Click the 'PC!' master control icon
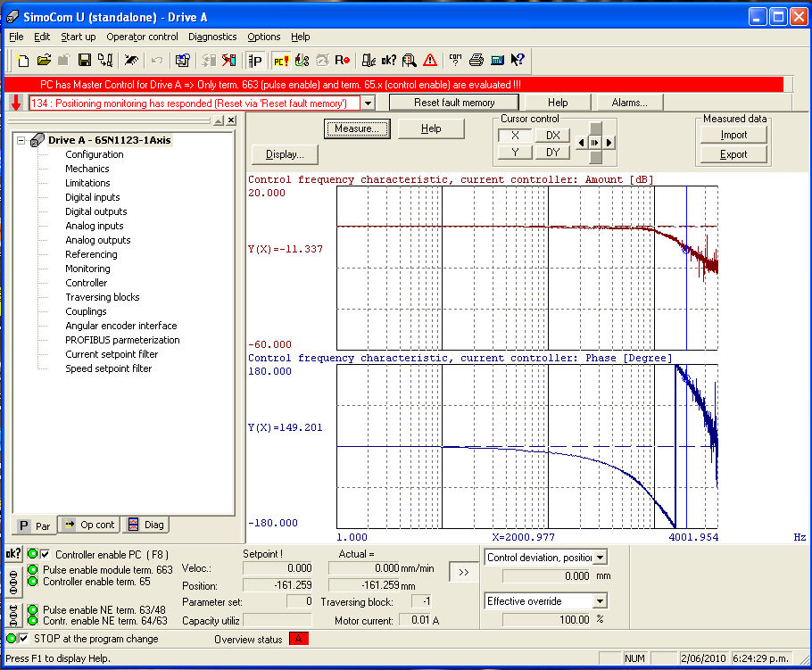This screenshot has height=670, width=812. pos(280,61)
